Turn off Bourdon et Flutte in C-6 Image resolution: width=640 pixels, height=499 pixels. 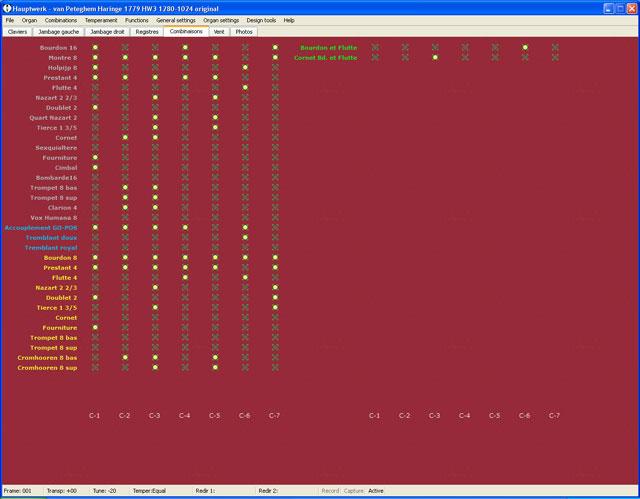[525, 47]
